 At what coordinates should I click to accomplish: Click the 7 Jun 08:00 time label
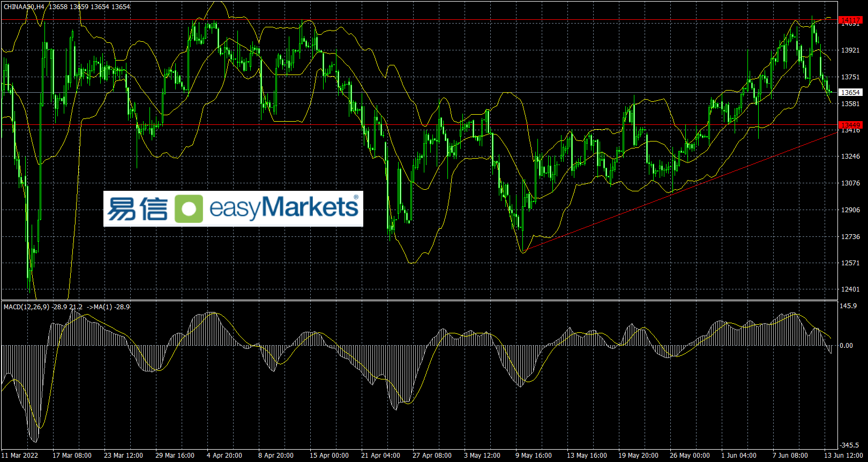pos(790,456)
